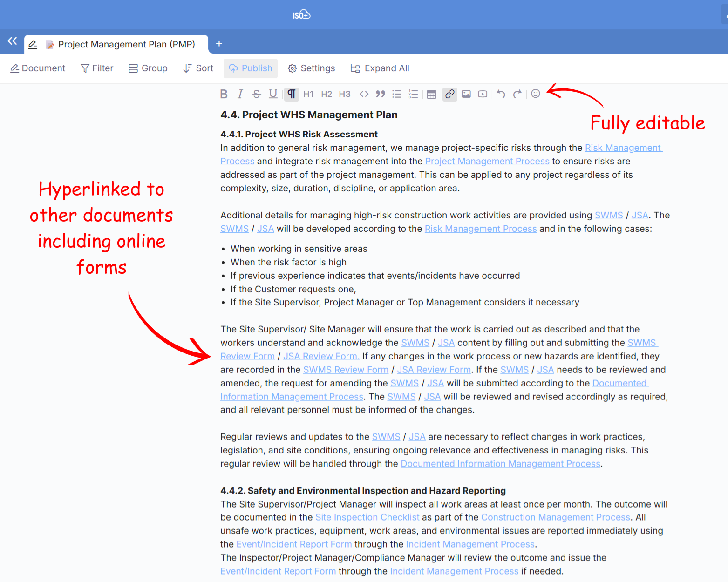The width and height of the screenshot is (728, 582).
Task: Toggle strikethrough text formatting
Action: tap(257, 94)
